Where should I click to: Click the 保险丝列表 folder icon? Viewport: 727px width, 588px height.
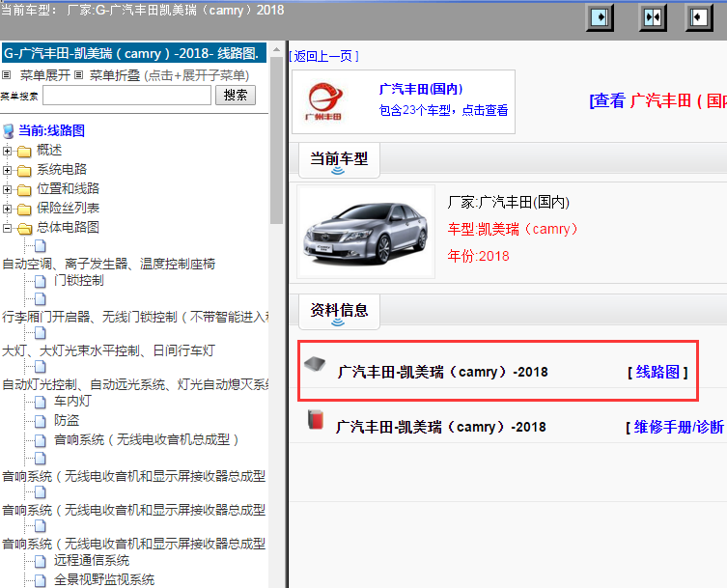pos(24,210)
